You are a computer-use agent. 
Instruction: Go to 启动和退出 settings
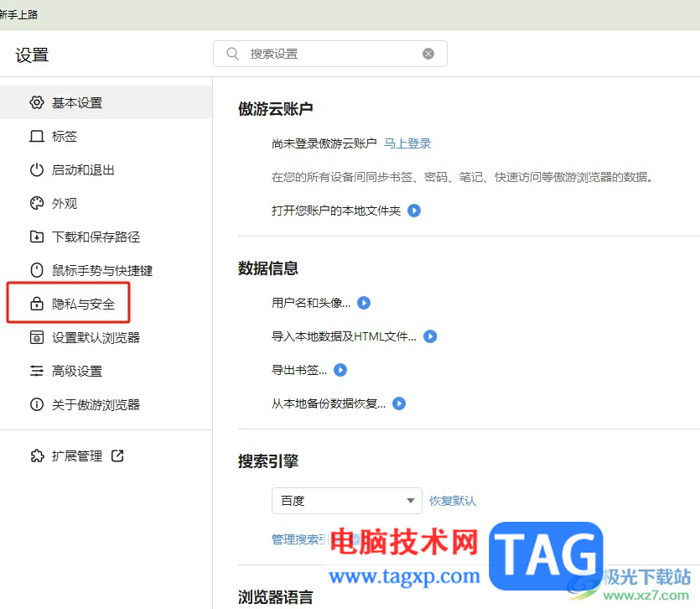[x=106, y=169]
